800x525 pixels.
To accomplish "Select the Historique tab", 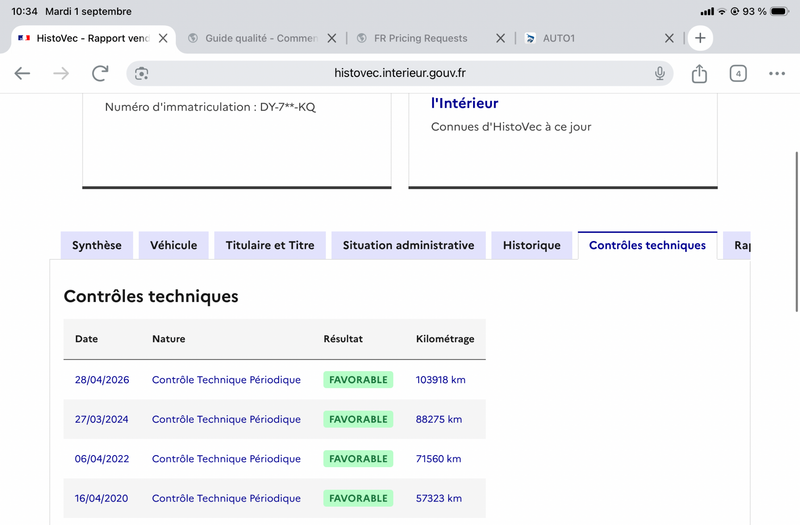I will [532, 245].
